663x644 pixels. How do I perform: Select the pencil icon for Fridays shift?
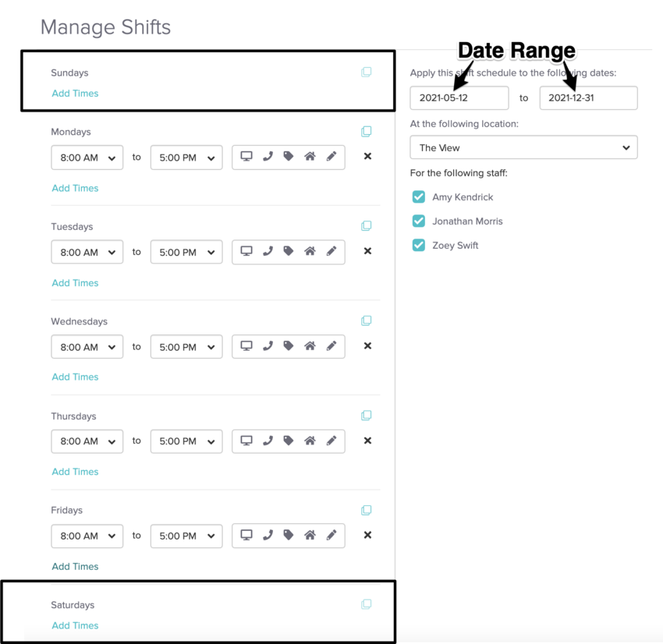pos(331,536)
